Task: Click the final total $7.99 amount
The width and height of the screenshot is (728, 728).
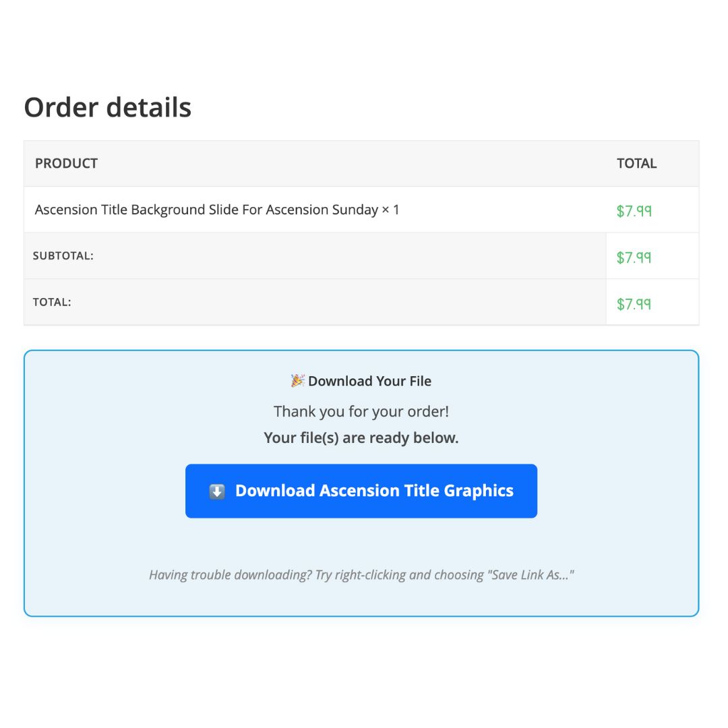Action: [x=634, y=303]
